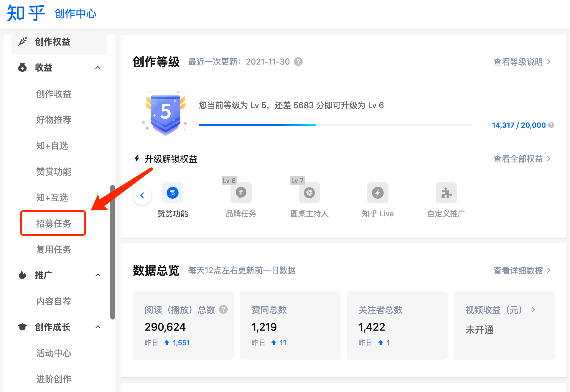Collapse the 推广 sidebar section
The height and width of the screenshot is (392, 570).
click(98, 275)
